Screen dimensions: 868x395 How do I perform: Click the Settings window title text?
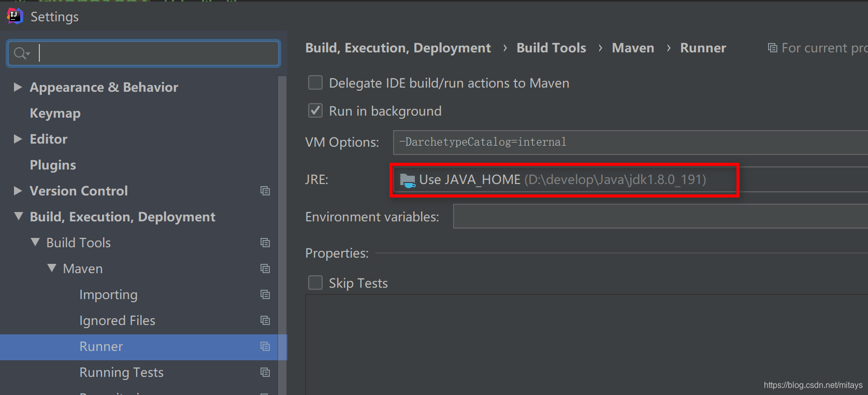(x=54, y=17)
